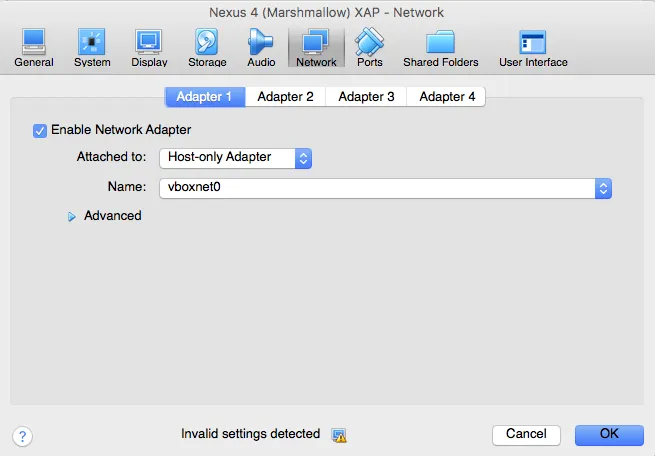Switch to the Adapter 3 tab
This screenshot has width=655, height=456.
click(x=366, y=97)
